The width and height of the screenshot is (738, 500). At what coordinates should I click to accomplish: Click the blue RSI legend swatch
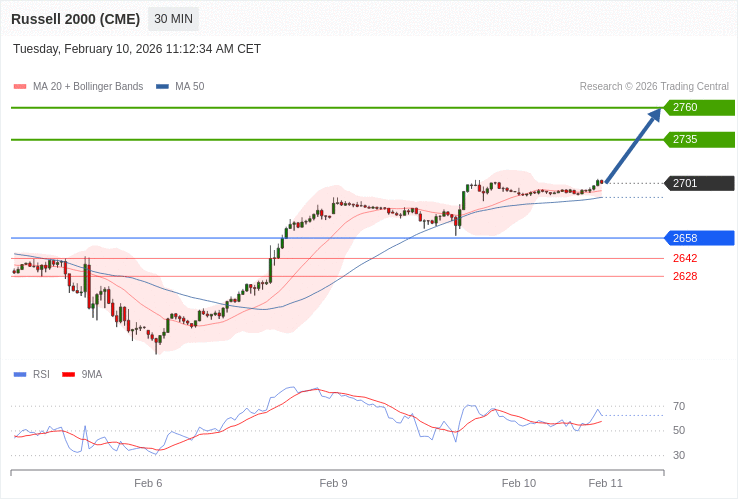[x=20, y=375]
